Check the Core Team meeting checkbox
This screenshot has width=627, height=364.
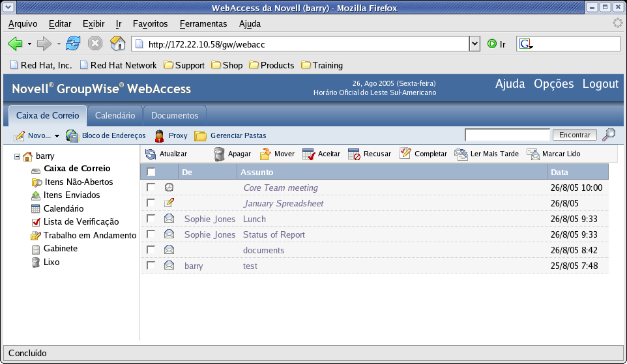click(151, 187)
